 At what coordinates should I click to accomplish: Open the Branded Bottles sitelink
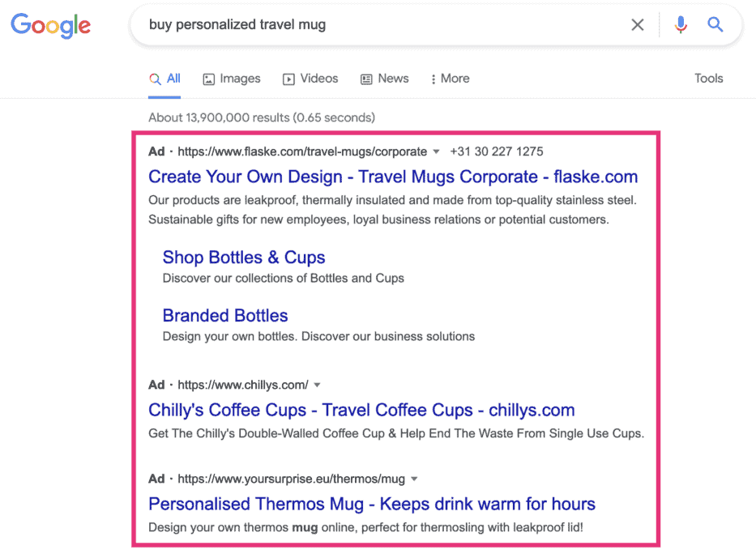pos(225,316)
